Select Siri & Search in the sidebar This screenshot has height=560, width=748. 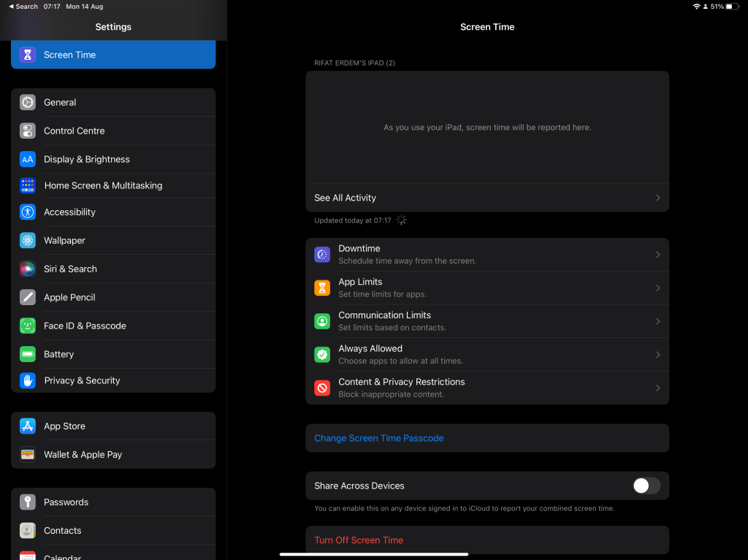click(113, 269)
